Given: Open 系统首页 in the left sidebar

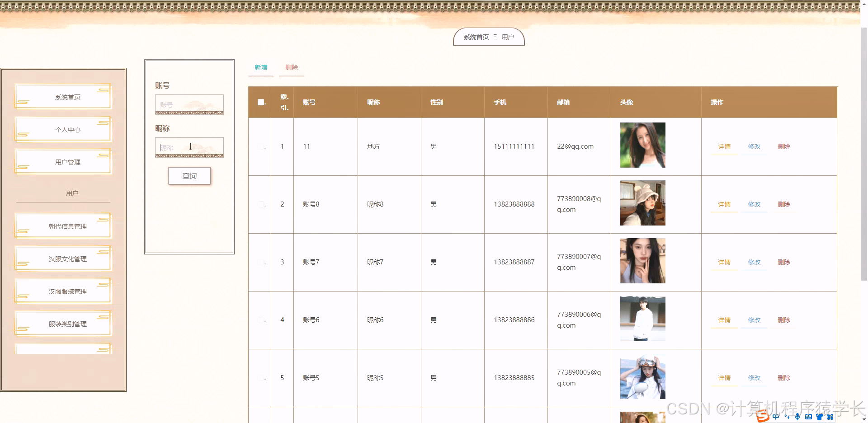Looking at the screenshot, I should 63,97.
